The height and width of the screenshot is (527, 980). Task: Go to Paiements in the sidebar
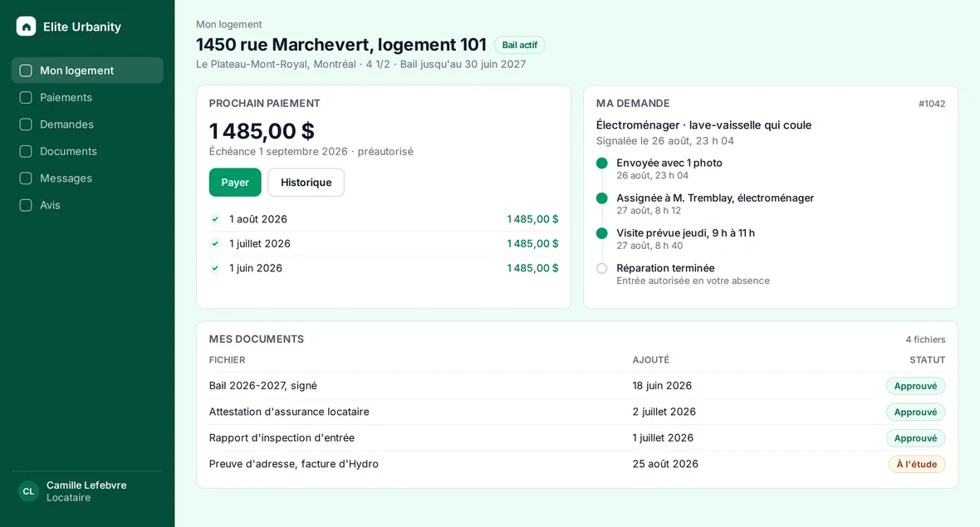click(x=87, y=97)
